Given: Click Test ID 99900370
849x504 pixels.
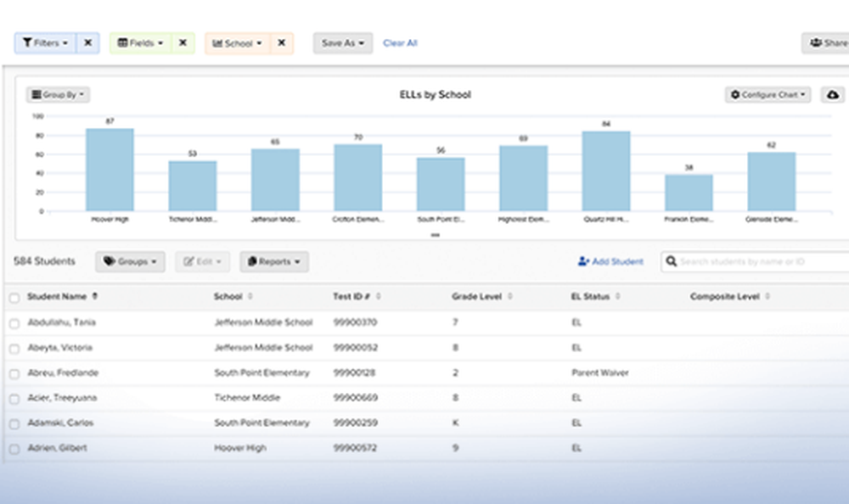Looking at the screenshot, I should (355, 322).
